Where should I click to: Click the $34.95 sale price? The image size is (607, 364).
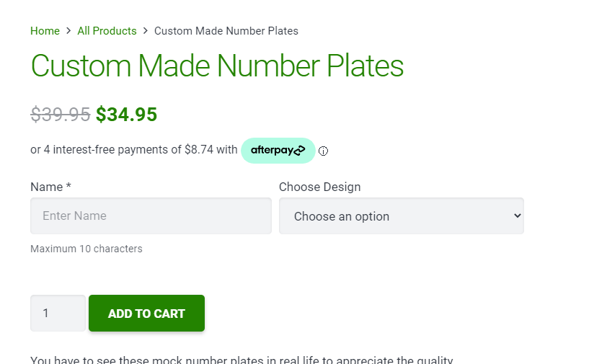pos(126,115)
